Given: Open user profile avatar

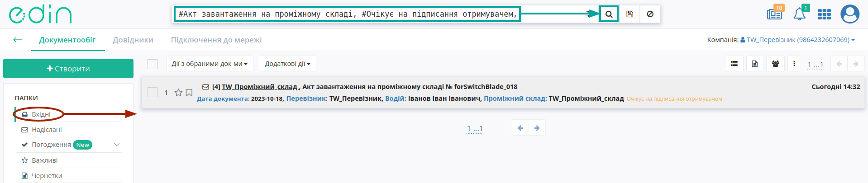Looking at the screenshot, I should click(x=850, y=14).
